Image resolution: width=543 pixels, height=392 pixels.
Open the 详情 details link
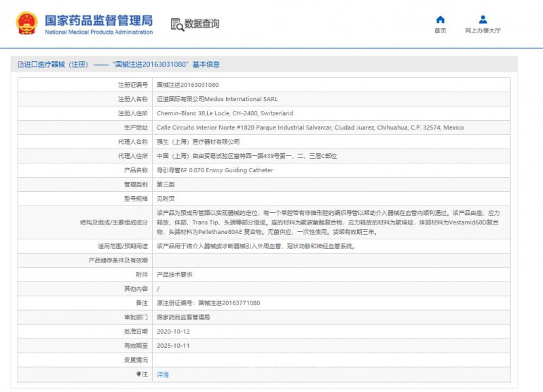click(162, 374)
